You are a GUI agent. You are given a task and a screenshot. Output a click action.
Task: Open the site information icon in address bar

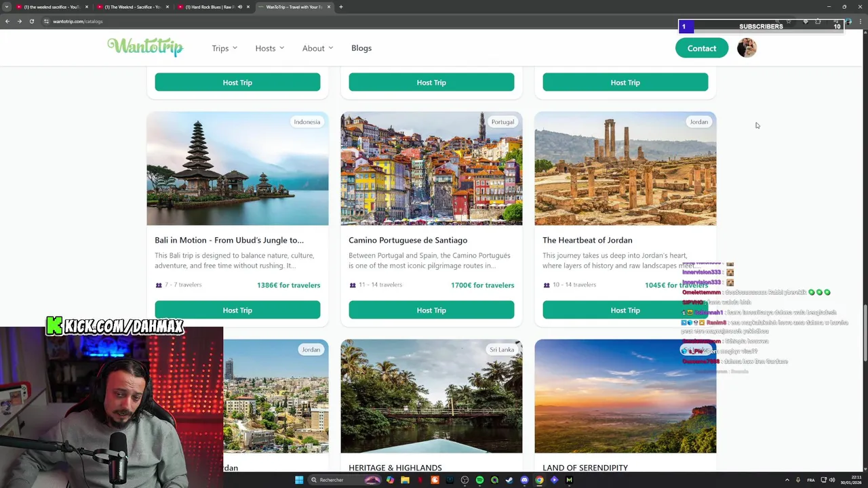click(x=46, y=21)
